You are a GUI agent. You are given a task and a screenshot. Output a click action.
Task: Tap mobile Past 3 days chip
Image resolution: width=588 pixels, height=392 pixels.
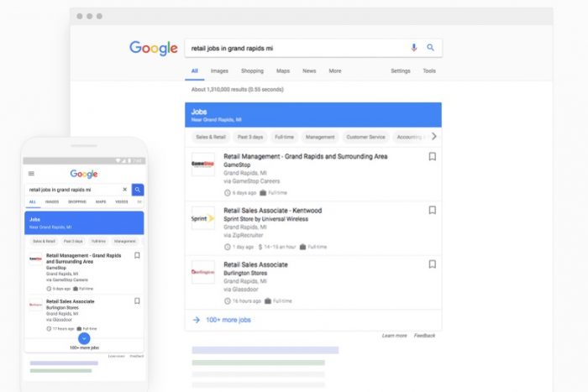[x=73, y=241]
